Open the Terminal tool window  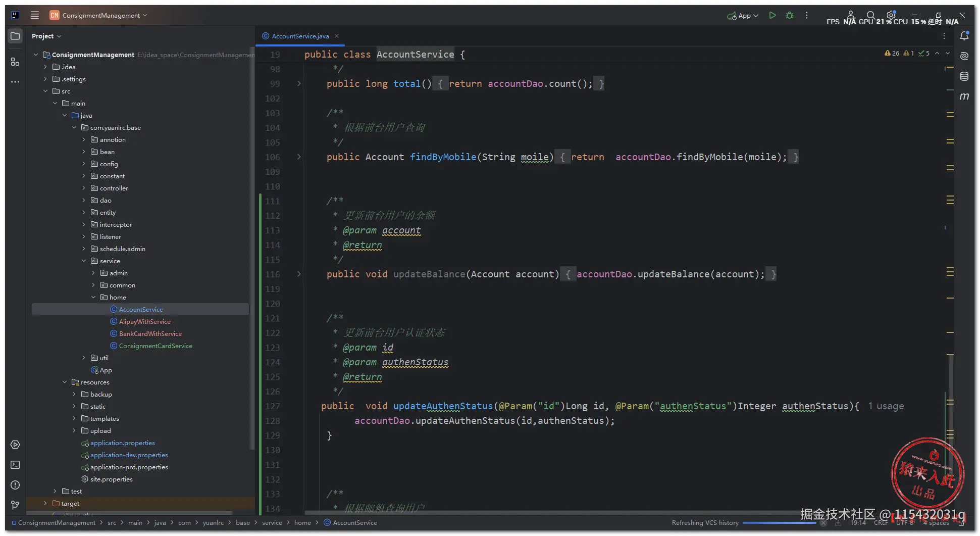15,465
